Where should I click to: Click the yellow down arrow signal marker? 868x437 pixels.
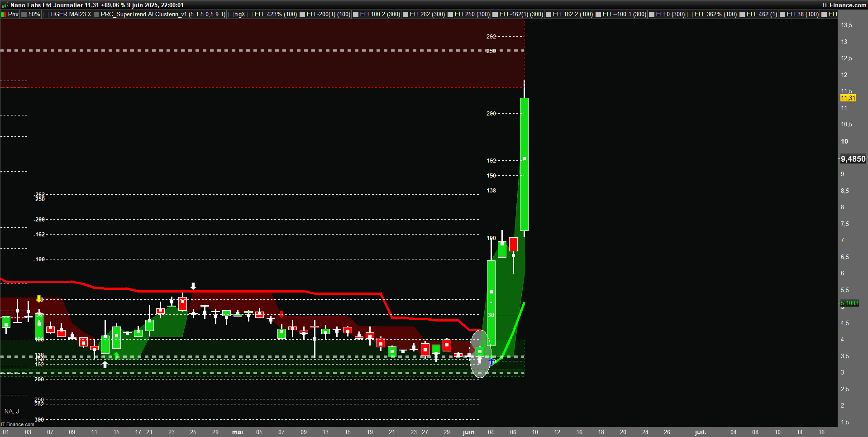tap(39, 299)
